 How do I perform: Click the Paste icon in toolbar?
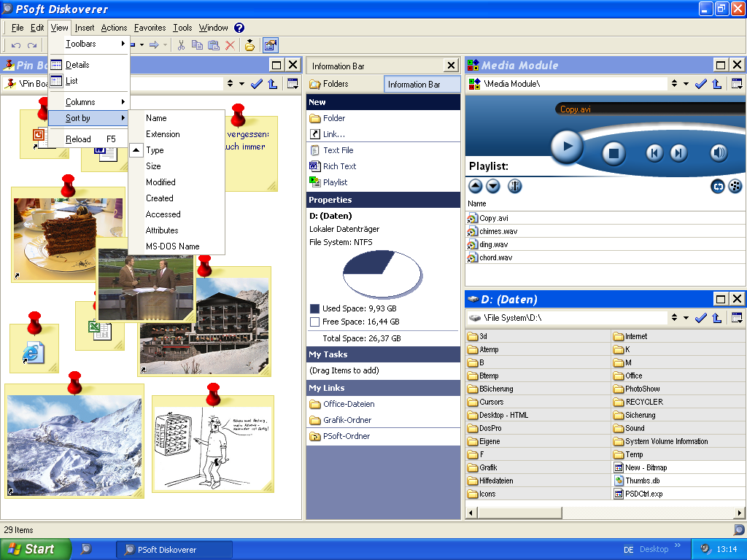coord(213,45)
